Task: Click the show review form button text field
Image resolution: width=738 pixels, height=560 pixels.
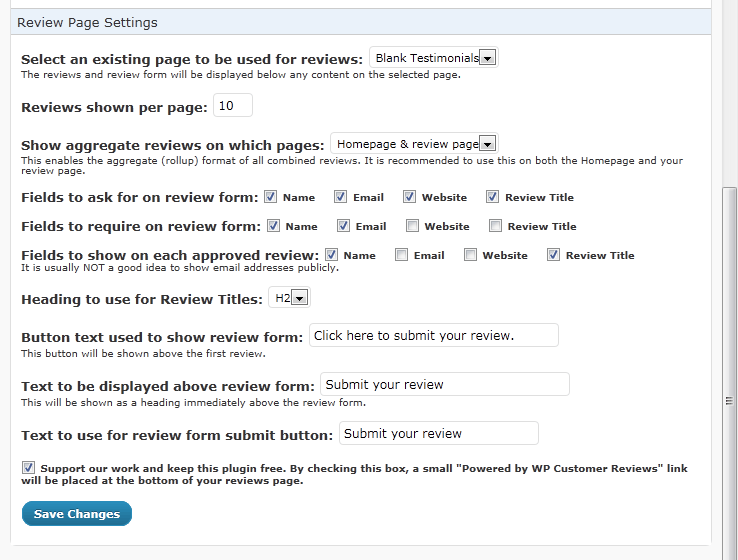Action: [433, 336]
